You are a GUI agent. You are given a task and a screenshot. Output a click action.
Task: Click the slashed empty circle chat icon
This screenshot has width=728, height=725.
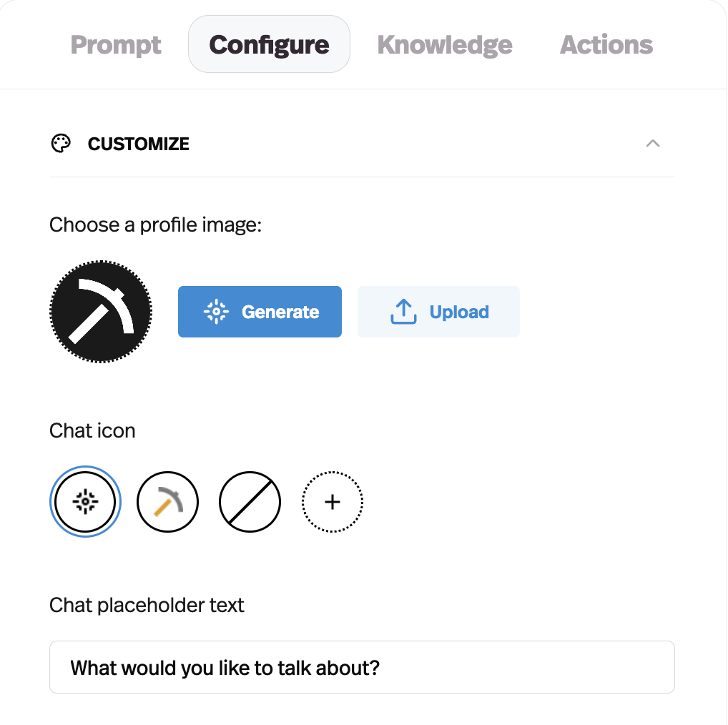250,501
